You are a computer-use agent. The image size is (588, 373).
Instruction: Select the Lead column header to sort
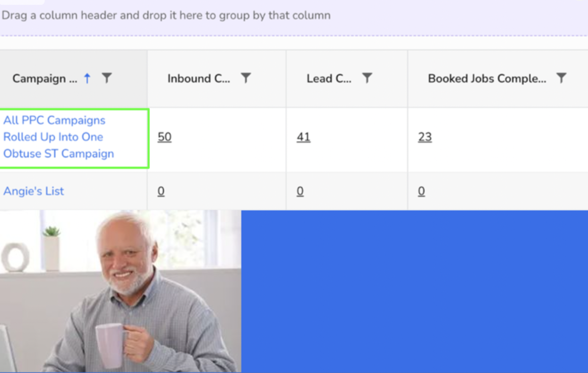(x=328, y=78)
